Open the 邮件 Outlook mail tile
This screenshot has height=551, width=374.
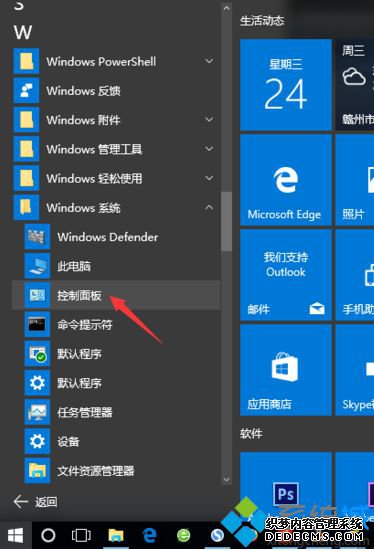(286, 275)
